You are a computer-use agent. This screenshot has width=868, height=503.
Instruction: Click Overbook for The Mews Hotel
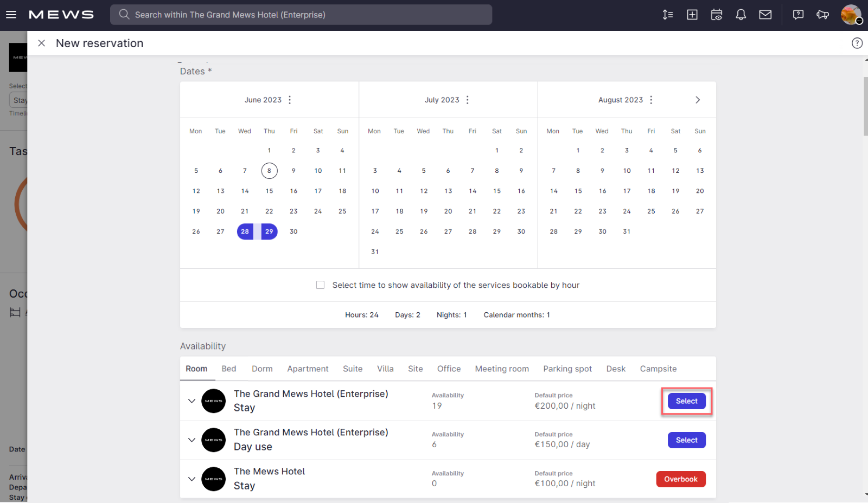point(681,479)
